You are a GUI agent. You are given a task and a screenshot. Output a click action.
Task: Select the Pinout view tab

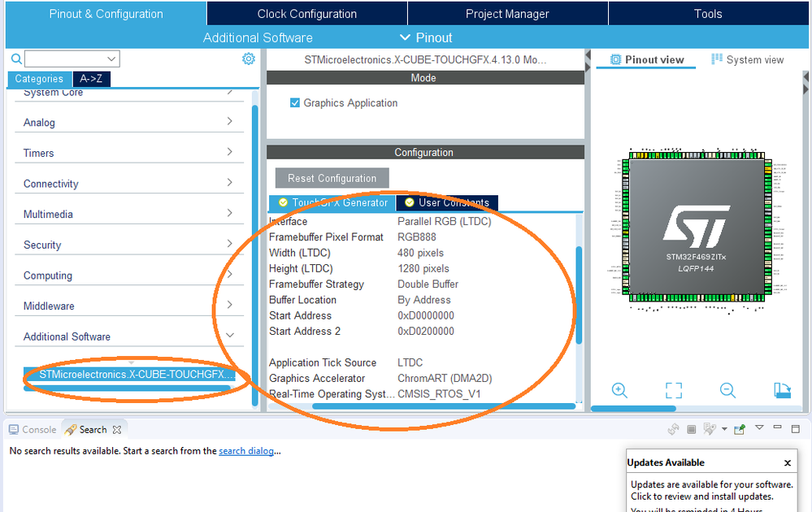[x=647, y=59]
